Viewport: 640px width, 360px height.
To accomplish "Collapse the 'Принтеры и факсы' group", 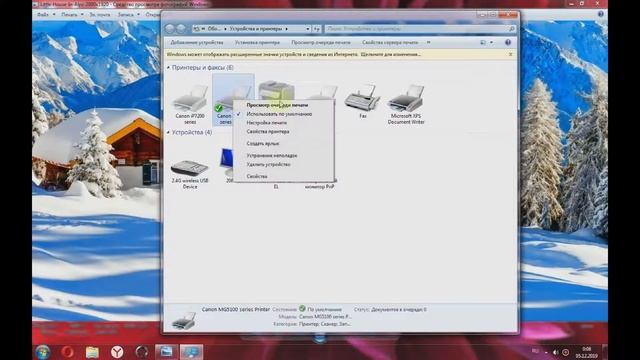I will click(168, 67).
